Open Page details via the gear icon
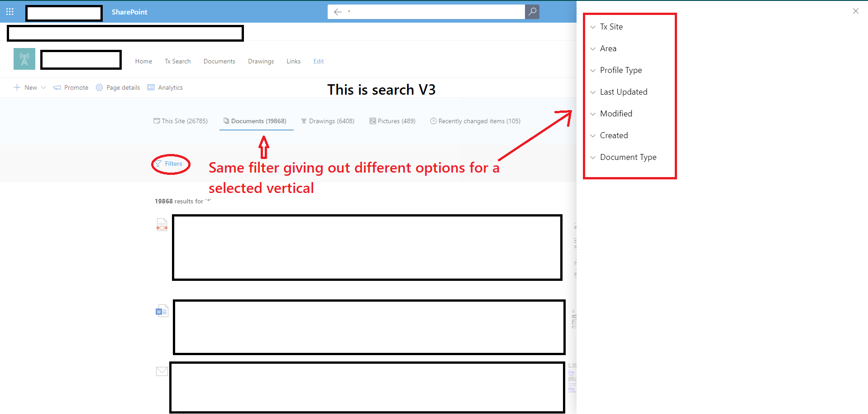 click(99, 87)
